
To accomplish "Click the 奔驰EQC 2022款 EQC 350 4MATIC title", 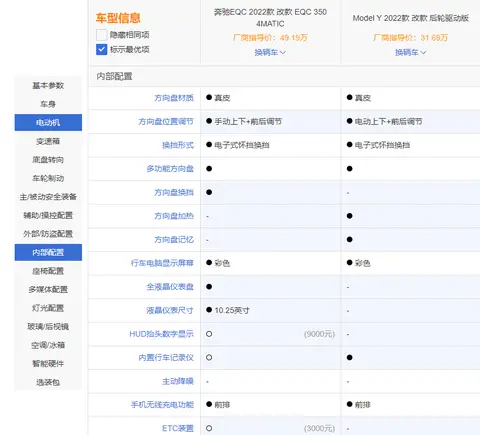I will click(x=270, y=18).
